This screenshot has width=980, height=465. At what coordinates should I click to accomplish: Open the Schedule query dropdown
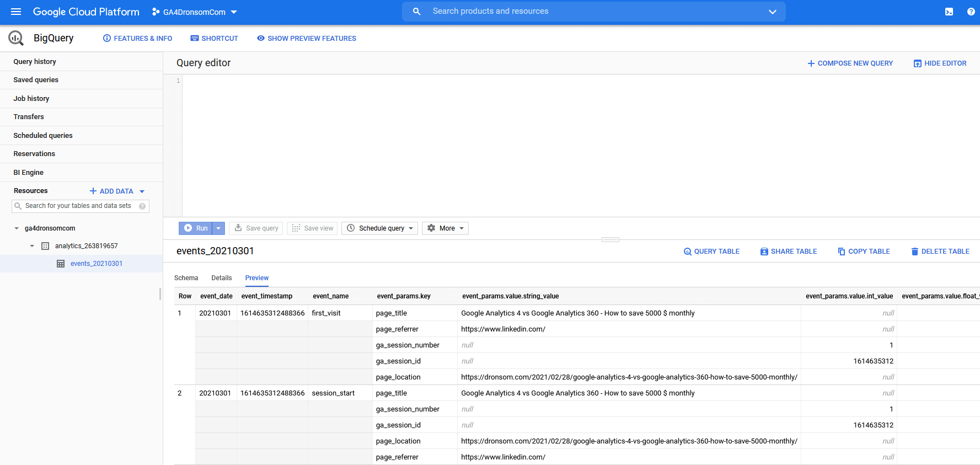(379, 228)
